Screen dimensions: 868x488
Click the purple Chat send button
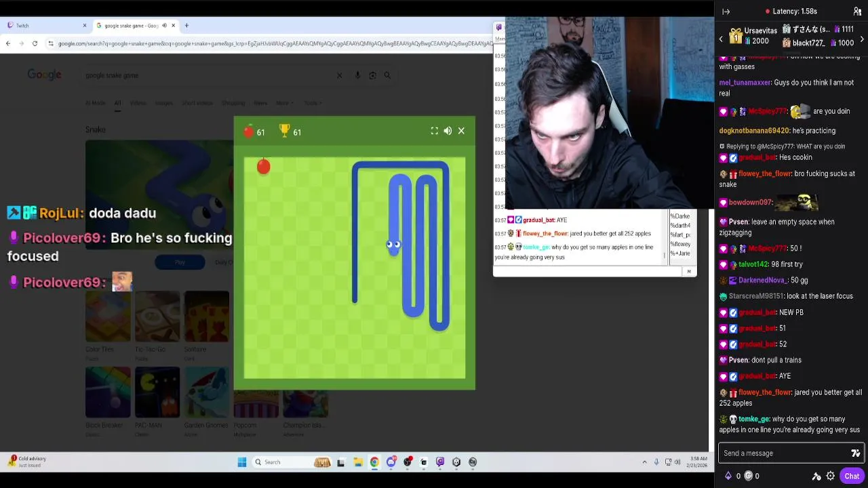[x=852, y=476]
